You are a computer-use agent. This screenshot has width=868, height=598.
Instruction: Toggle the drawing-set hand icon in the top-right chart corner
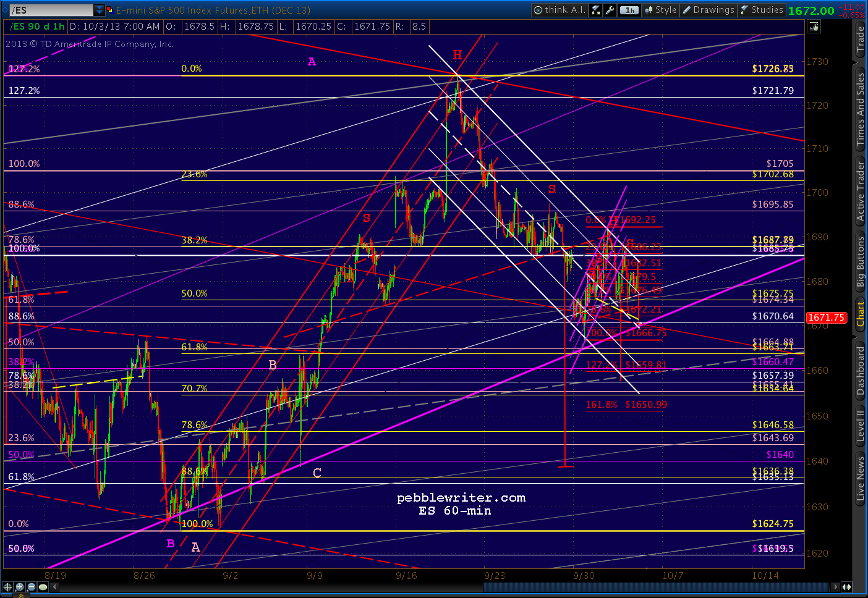click(814, 27)
